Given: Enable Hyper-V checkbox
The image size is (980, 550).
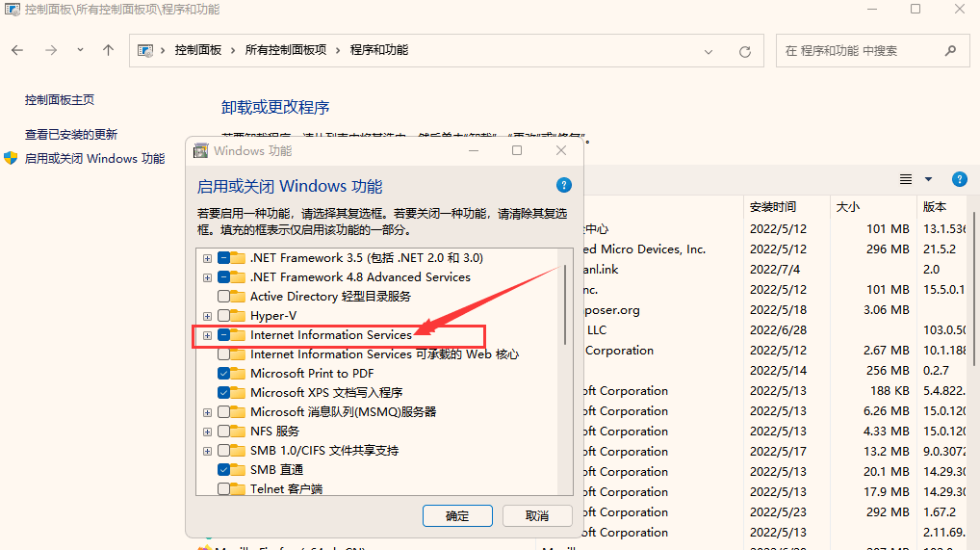Looking at the screenshot, I should [x=223, y=315].
